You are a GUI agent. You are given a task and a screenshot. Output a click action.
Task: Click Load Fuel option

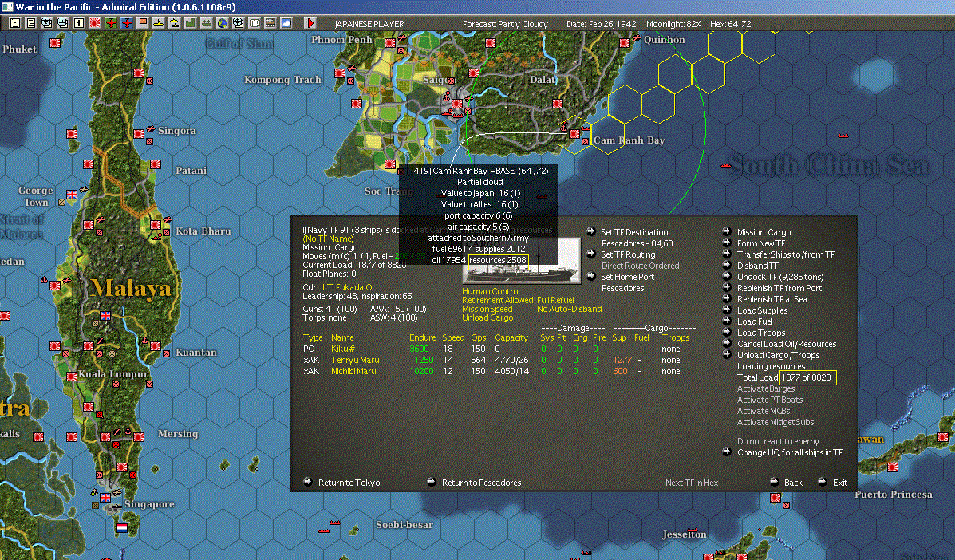coord(755,321)
